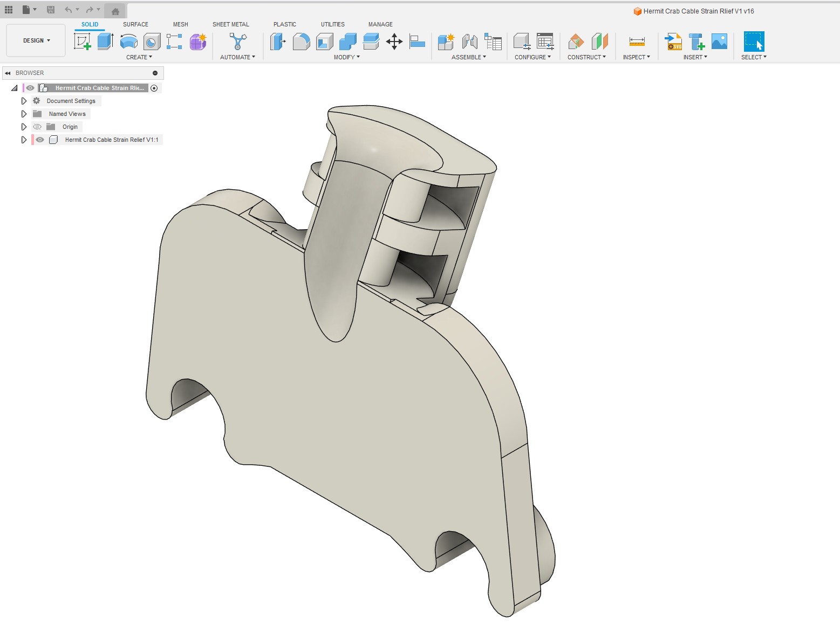Select the Shell tool
The height and width of the screenshot is (640, 840).
(x=324, y=42)
